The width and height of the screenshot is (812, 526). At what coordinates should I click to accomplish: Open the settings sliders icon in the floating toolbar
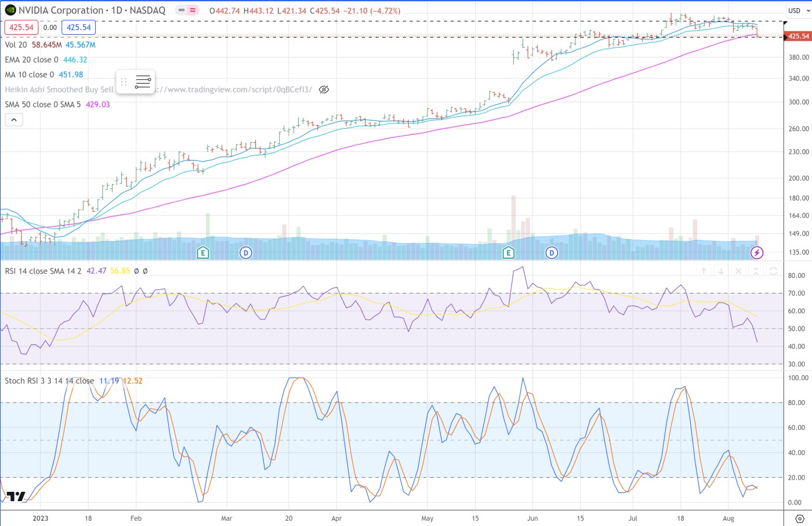coord(143,82)
